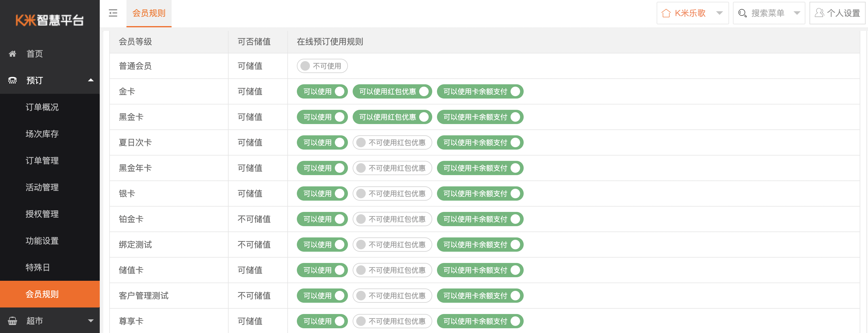Open the K米乐歌 store dropdown
Viewport: 868px width, 333px height.
coord(693,13)
